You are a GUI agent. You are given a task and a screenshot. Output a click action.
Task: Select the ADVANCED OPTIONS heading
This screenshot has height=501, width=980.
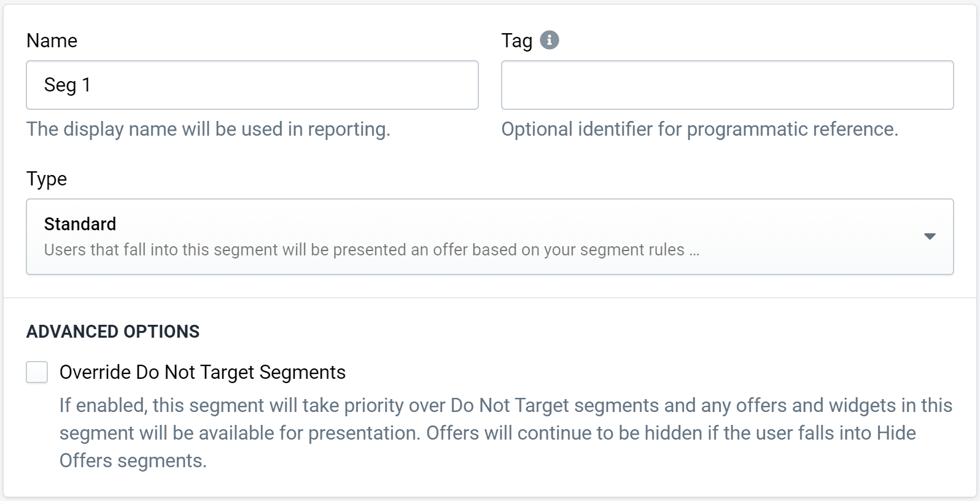113,332
